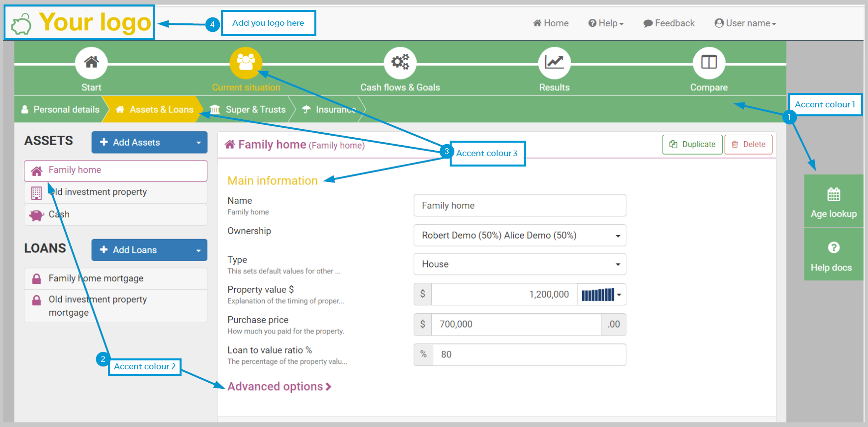
Task: Delete the Family home asset
Action: [748, 145]
